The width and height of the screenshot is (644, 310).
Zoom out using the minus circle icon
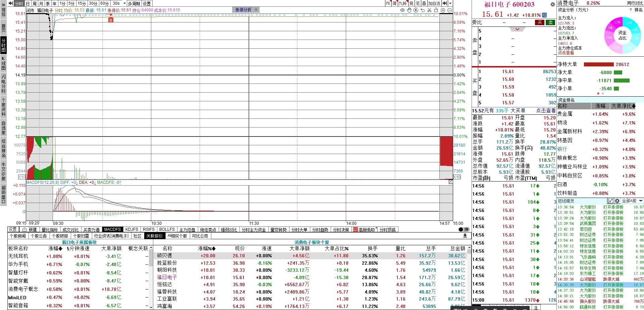pos(449,10)
